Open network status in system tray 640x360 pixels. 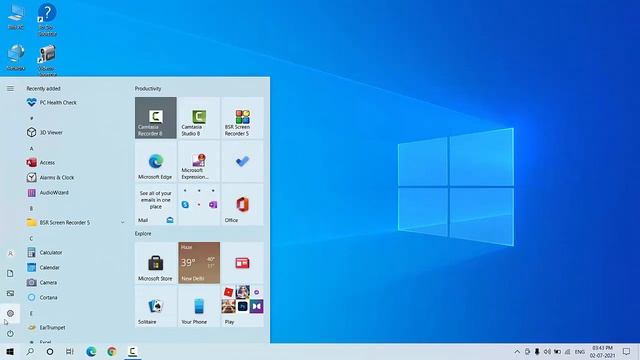click(568, 351)
